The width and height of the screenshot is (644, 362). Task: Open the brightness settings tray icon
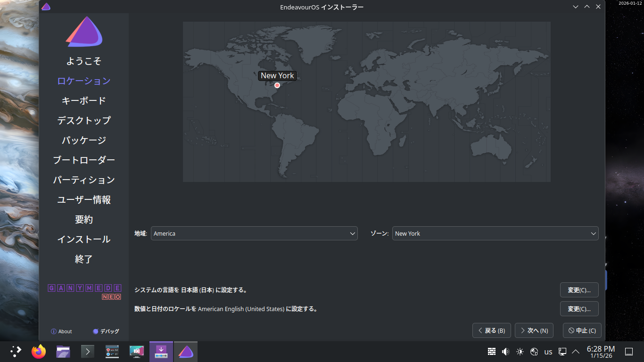pos(520,352)
